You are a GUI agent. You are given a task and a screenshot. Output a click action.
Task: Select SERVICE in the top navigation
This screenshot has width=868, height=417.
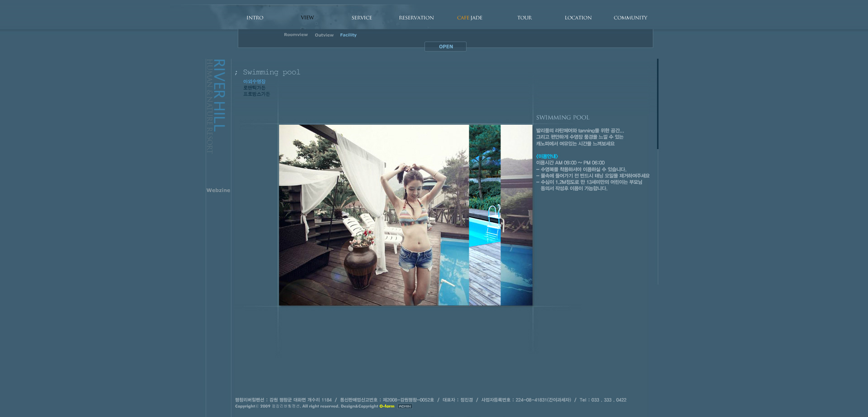(x=362, y=18)
